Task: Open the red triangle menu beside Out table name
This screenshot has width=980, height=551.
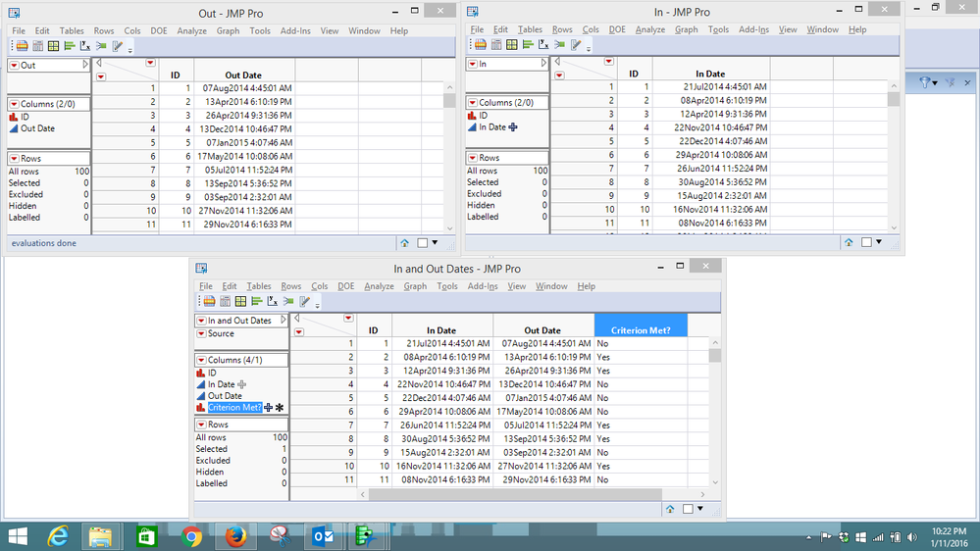Action: (x=14, y=65)
